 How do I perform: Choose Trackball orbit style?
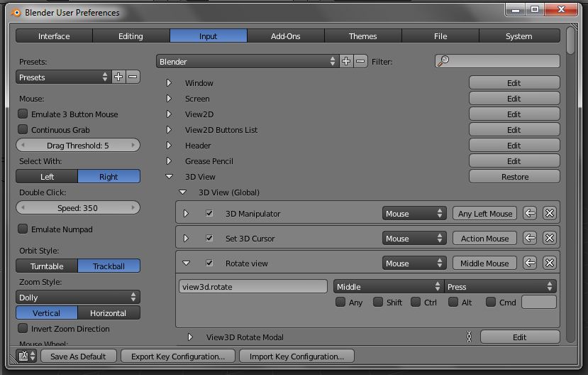(x=109, y=266)
